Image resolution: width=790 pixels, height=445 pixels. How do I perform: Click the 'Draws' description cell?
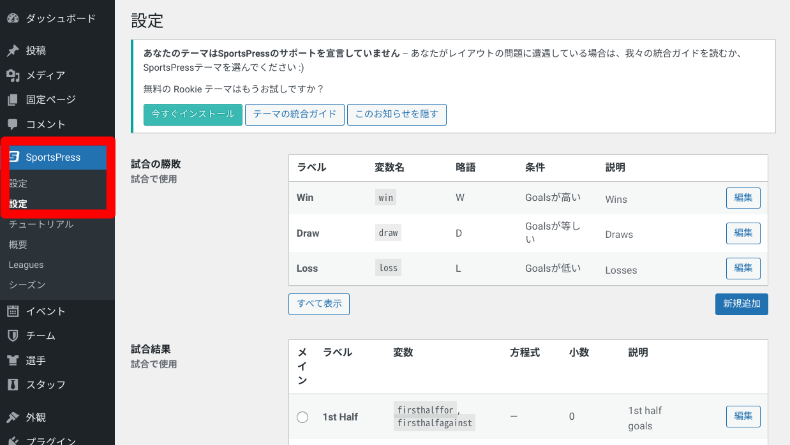[x=619, y=234]
